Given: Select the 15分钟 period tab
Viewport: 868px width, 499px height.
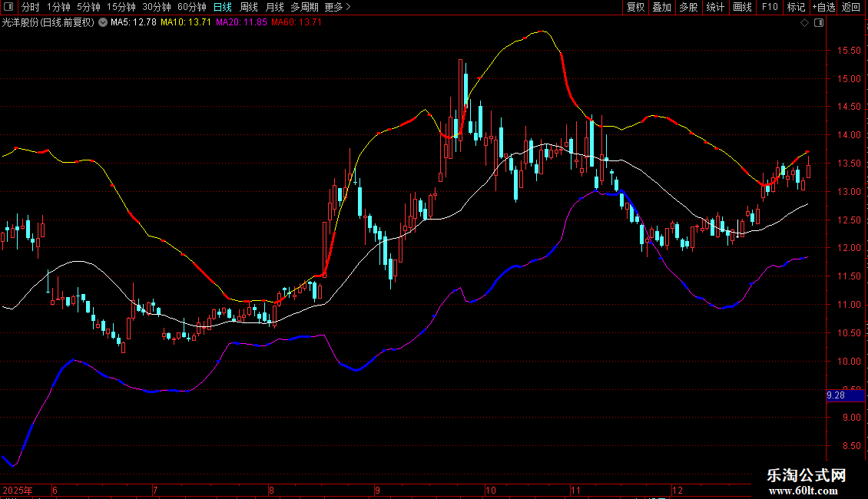Looking at the screenshot, I should [x=121, y=7].
